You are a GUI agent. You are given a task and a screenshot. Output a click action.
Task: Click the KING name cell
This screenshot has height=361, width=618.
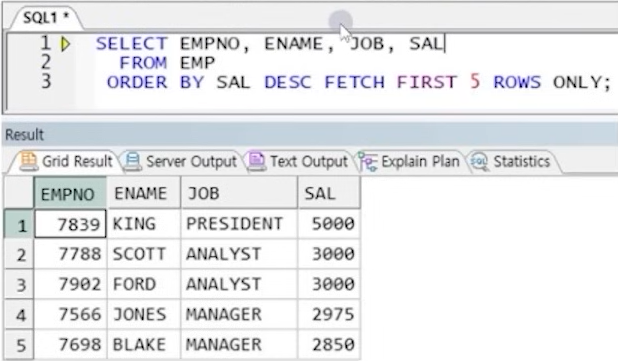pos(143,224)
